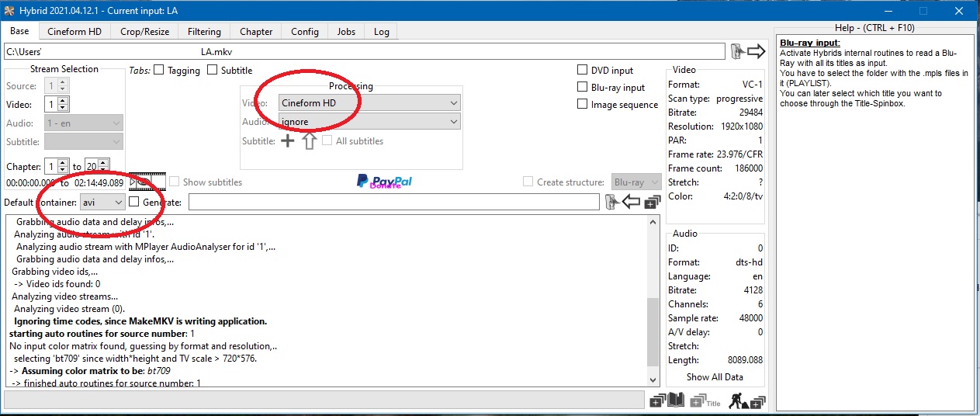This screenshot has height=416, width=980.
Task: Click the PayPal Donate logo
Action: pyautogui.click(x=384, y=182)
